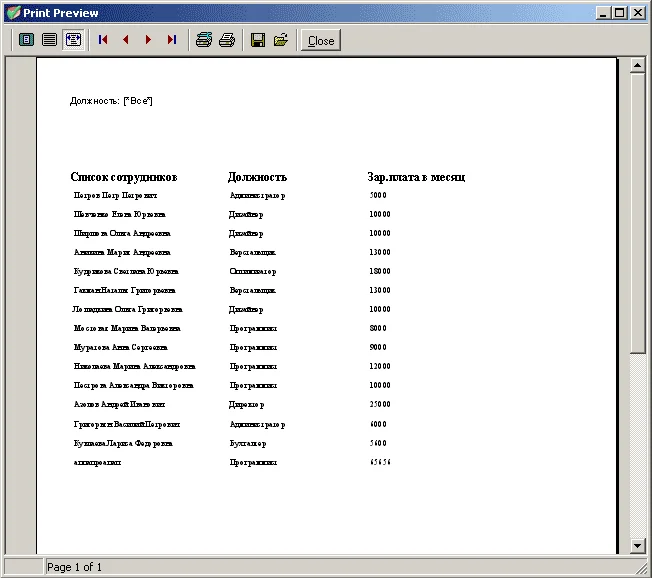Jump to the last page
Viewport: 652px width, 578px height.
(171, 40)
